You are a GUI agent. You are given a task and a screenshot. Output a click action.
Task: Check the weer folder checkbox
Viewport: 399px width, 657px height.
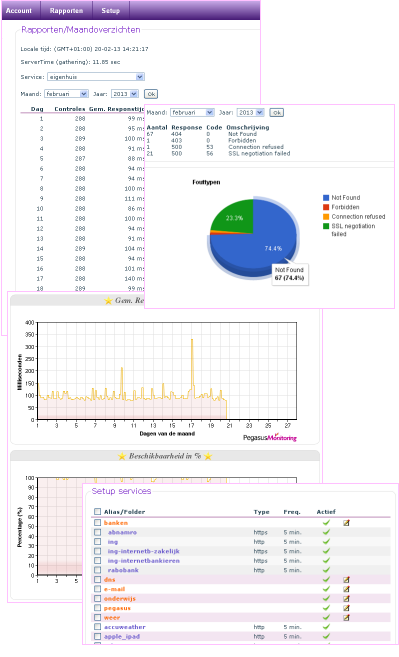[98, 618]
